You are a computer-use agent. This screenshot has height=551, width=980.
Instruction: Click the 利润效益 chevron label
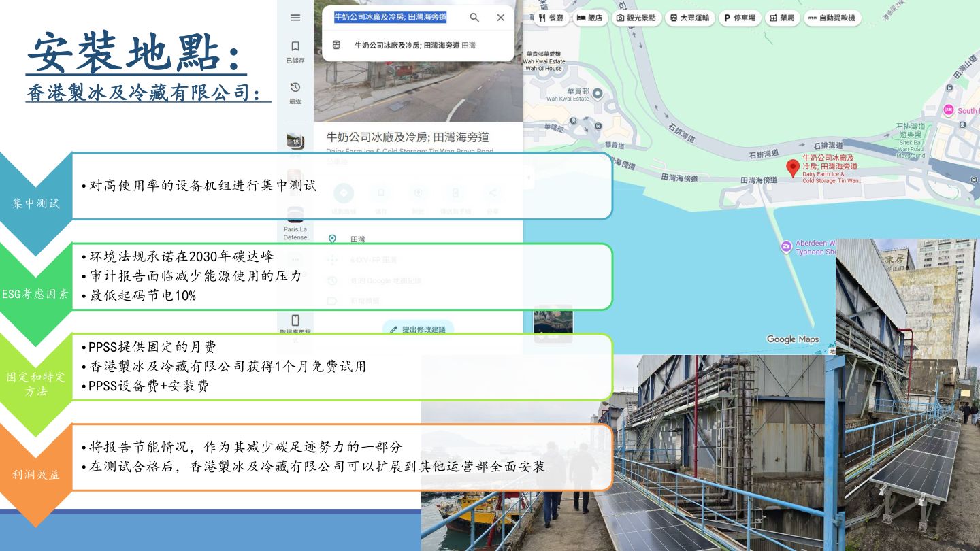tap(35, 475)
